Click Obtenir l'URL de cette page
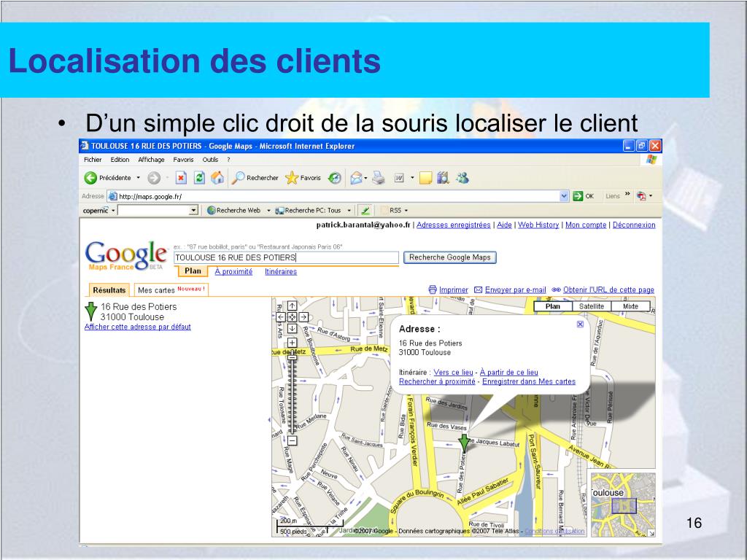 [608, 290]
